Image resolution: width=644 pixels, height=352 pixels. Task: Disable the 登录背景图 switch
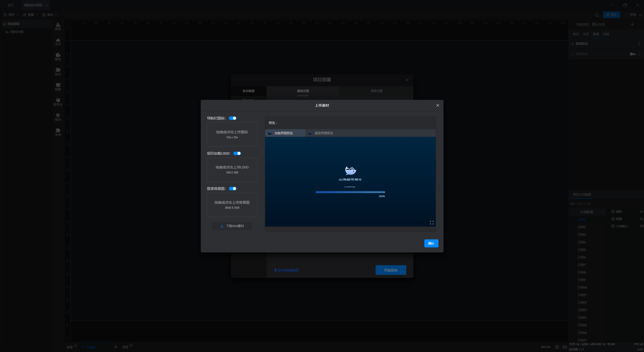[233, 189]
